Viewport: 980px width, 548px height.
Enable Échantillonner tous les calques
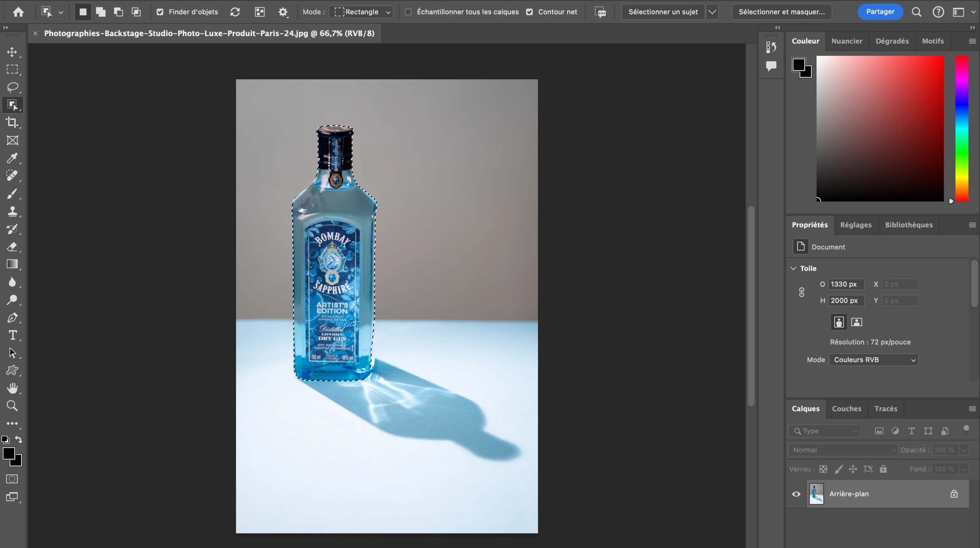(x=408, y=12)
